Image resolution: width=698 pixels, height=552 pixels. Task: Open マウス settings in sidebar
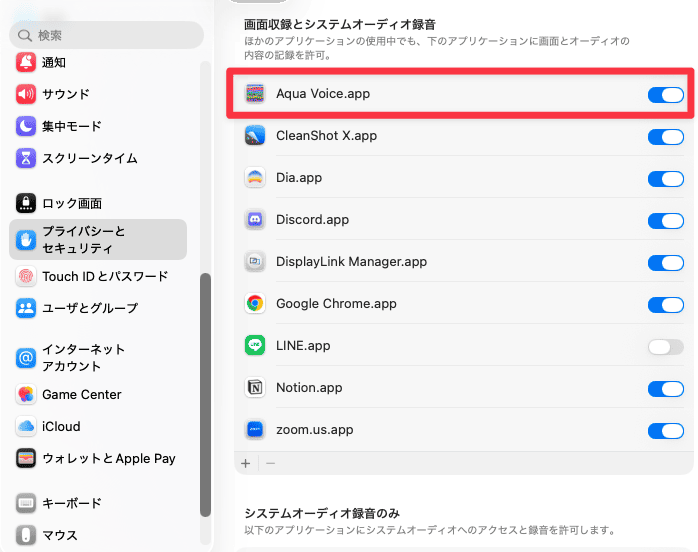[x=60, y=536]
